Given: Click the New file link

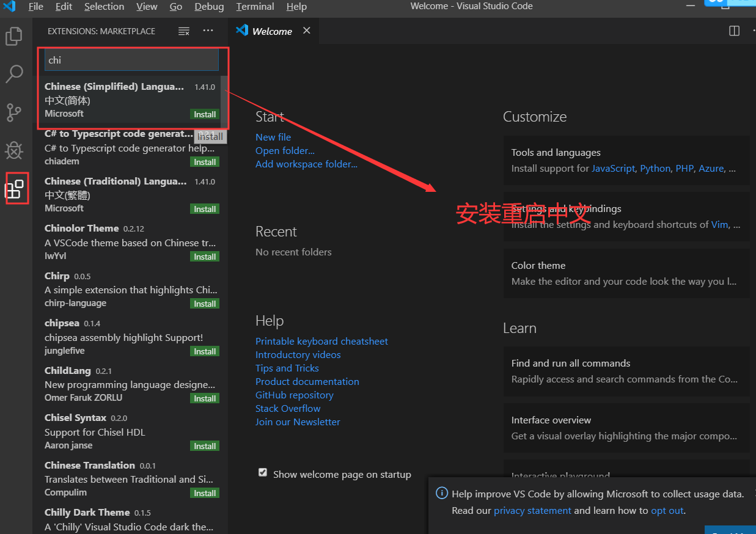Looking at the screenshot, I should coord(273,137).
